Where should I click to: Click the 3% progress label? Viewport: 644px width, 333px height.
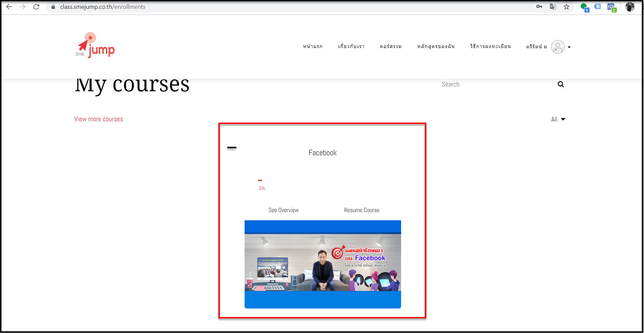tap(262, 188)
